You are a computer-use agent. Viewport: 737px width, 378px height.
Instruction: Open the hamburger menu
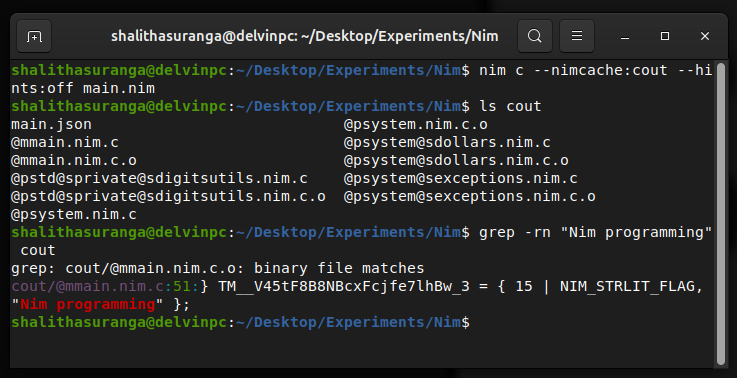tap(577, 36)
